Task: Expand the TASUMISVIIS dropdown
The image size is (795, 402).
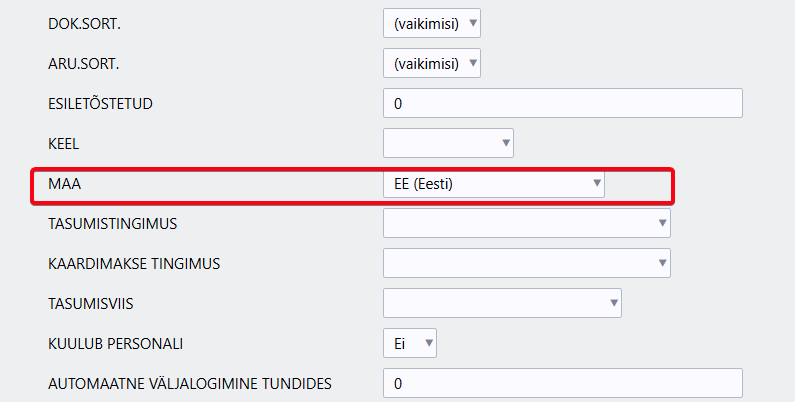Action: (x=502, y=303)
